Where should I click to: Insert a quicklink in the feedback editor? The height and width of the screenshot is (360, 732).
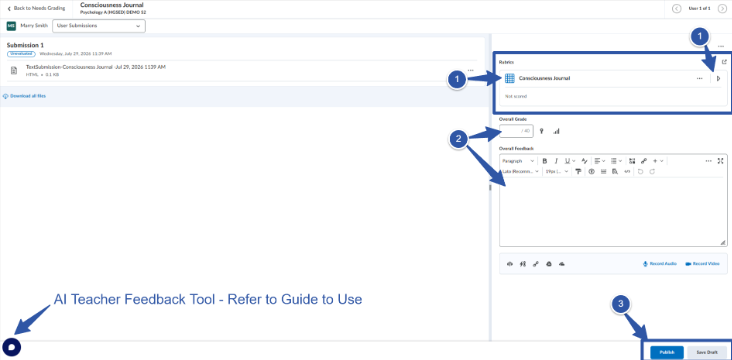644,161
